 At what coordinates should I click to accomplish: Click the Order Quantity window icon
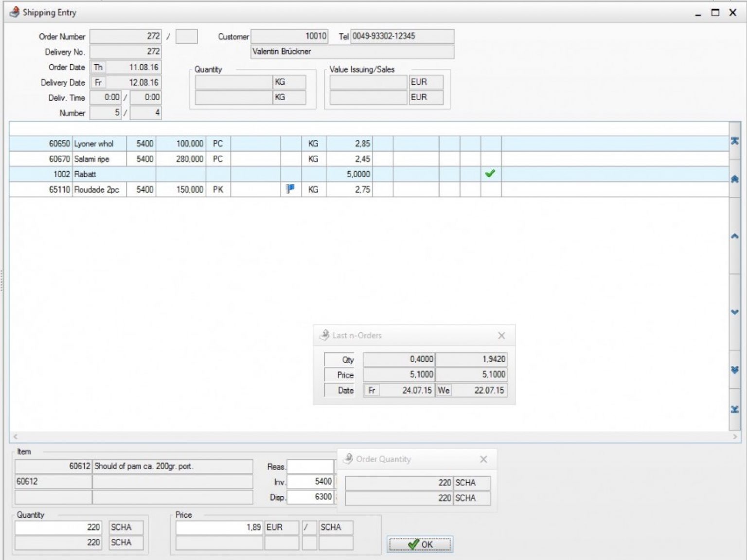click(x=348, y=458)
